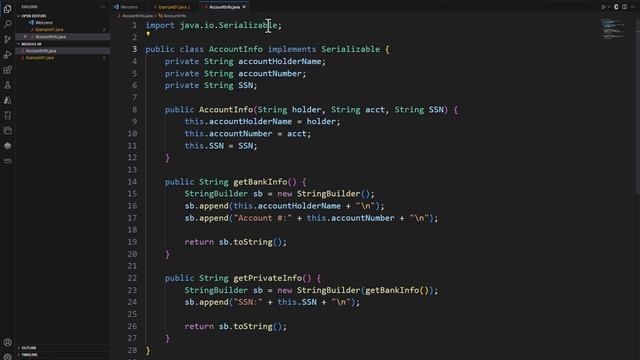Image resolution: width=640 pixels, height=360 pixels.
Task: Click the lightbulb code action on line 2
Action: [x=148, y=34]
